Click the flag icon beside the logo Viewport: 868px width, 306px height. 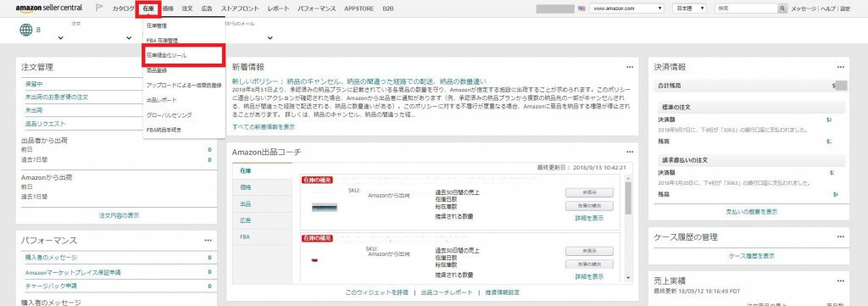tap(100, 8)
